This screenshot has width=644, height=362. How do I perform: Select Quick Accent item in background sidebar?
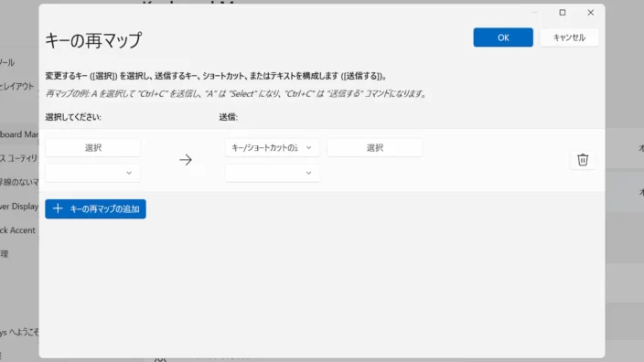click(17, 230)
